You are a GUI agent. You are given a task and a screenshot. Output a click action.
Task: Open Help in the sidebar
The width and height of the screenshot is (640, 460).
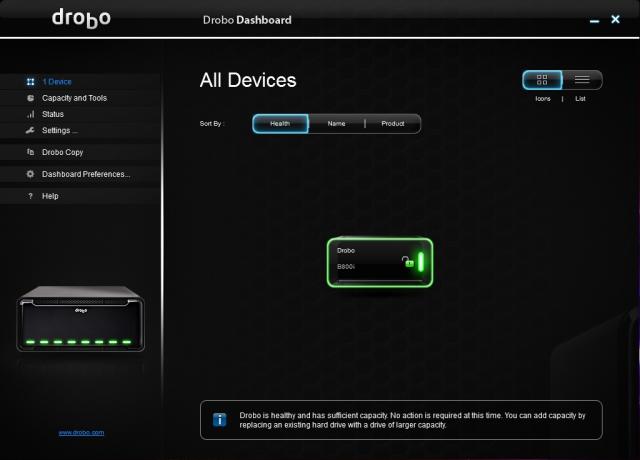tap(81, 196)
